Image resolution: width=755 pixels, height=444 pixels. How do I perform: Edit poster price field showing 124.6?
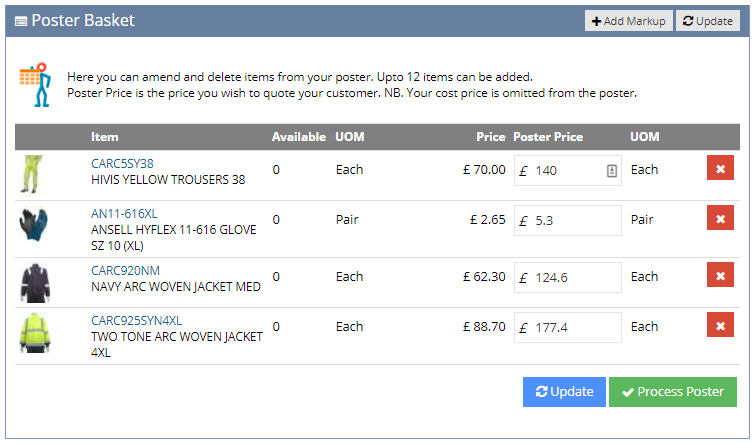pyautogui.click(x=568, y=277)
